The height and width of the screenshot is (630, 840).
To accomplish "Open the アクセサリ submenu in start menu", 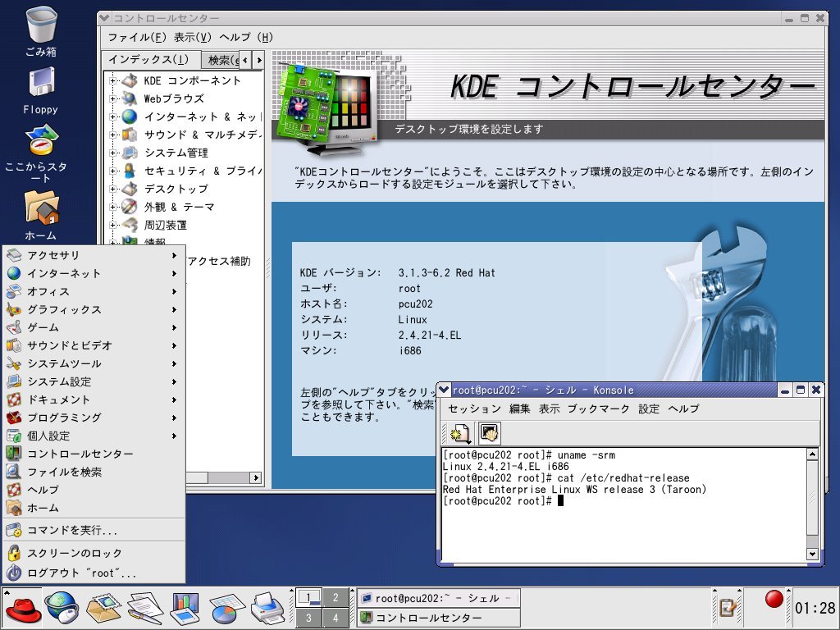I will click(x=94, y=256).
